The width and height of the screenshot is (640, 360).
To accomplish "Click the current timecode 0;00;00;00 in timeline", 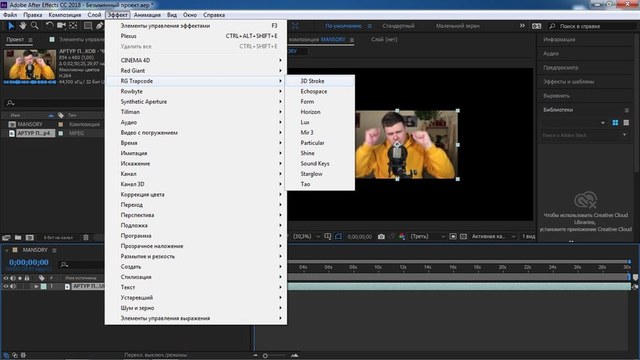I will tap(29, 262).
